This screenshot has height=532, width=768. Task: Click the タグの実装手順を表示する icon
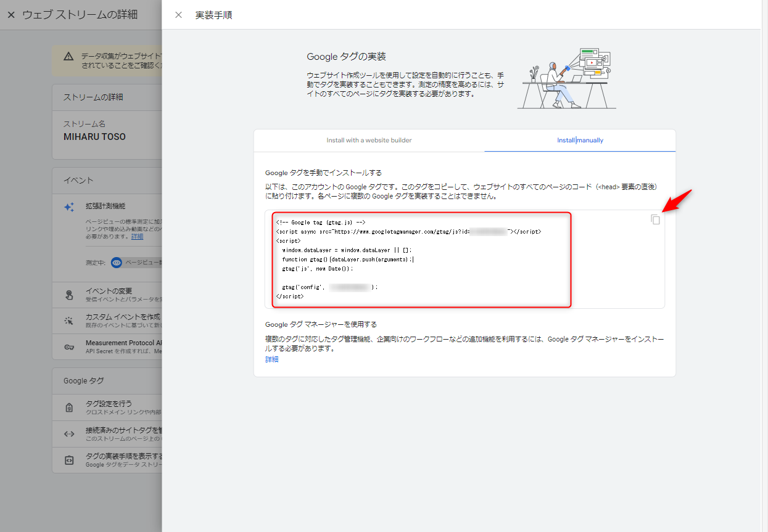[x=70, y=460]
